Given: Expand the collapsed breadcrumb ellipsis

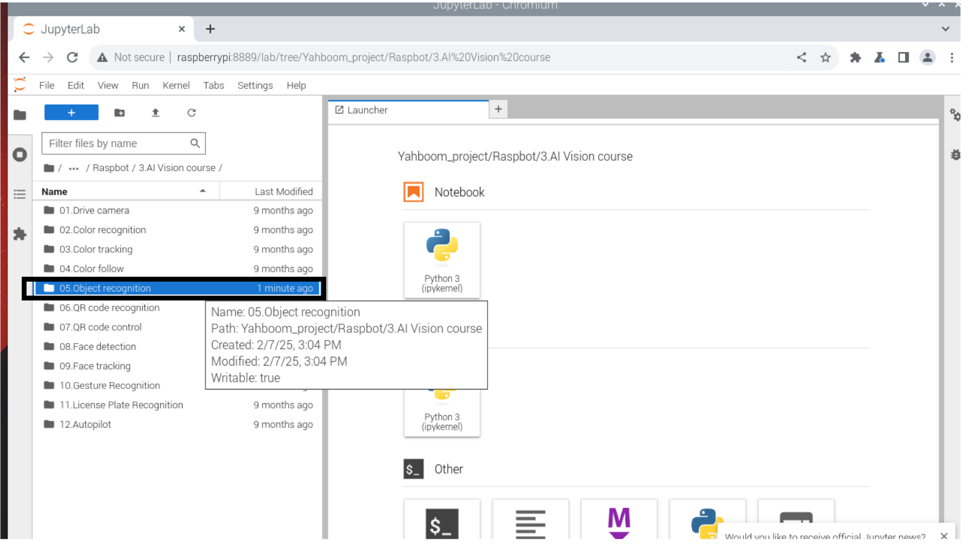Looking at the screenshot, I should (74, 168).
